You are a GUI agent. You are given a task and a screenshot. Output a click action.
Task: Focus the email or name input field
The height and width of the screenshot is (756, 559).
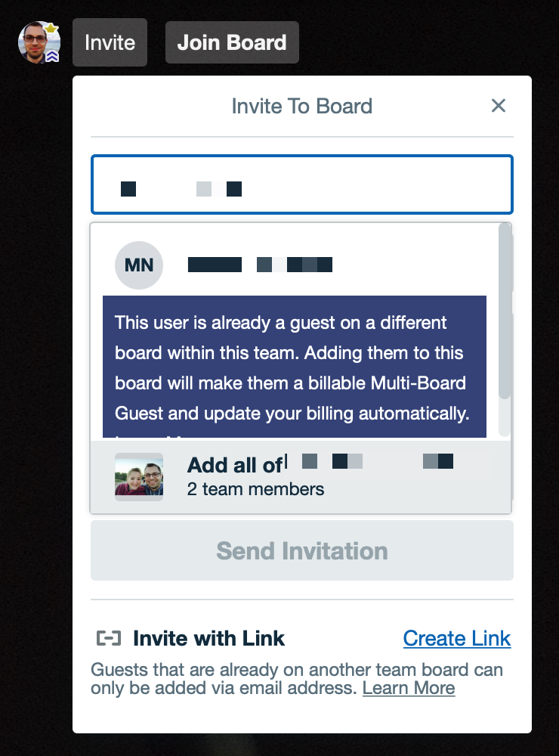point(301,184)
